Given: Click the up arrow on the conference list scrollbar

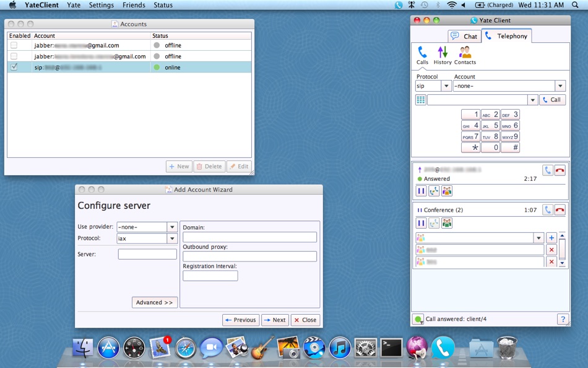Looking at the screenshot, I should point(562,236).
